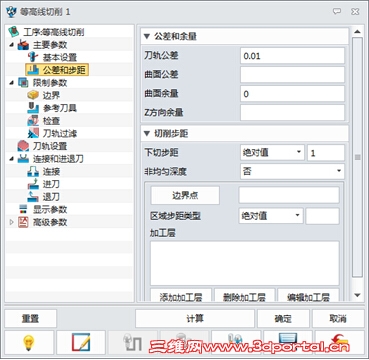The height and width of the screenshot is (360, 369).
Task: Click the 检查 icon
Action: coord(33,121)
